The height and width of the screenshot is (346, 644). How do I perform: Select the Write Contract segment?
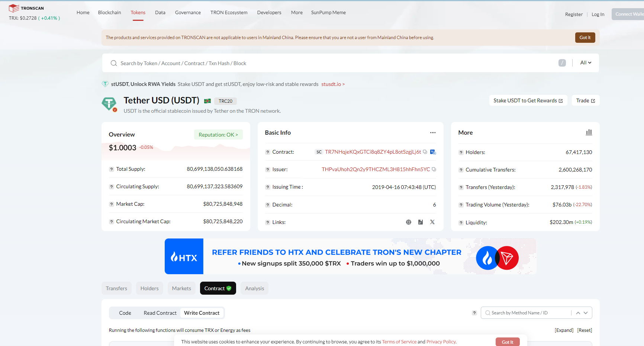(202, 313)
